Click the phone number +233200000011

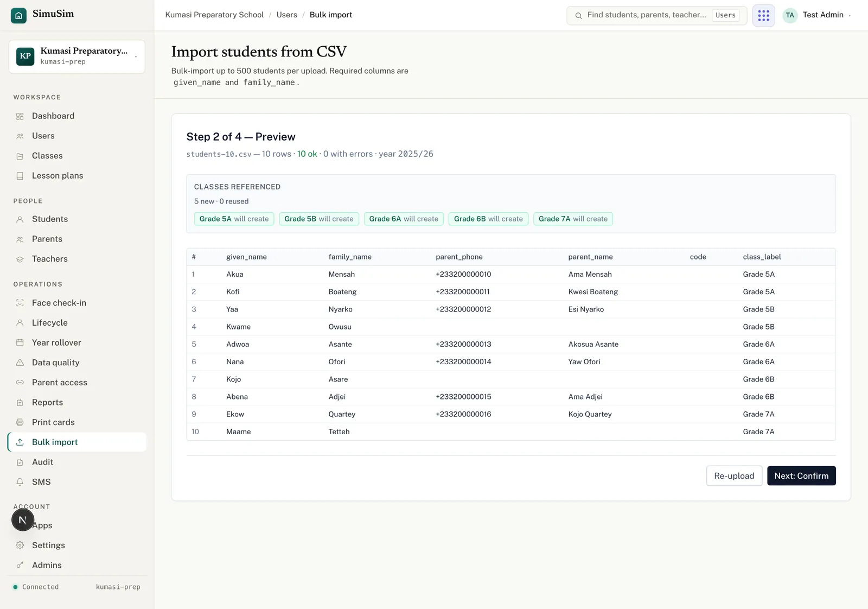point(463,292)
